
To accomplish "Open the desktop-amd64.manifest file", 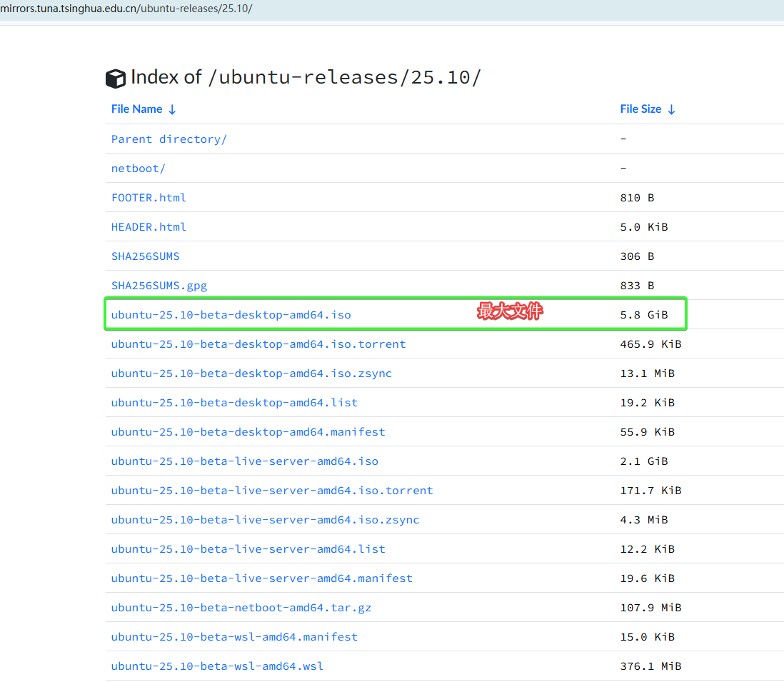I will (248, 432).
